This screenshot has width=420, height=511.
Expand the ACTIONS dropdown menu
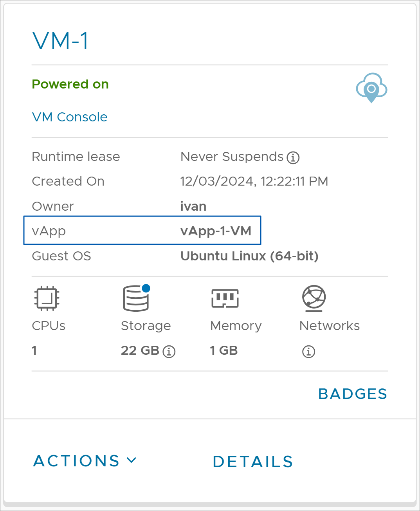[x=85, y=461]
